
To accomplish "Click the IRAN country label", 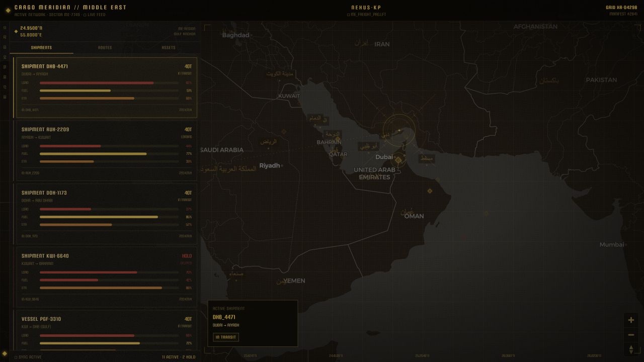I will tap(382, 44).
